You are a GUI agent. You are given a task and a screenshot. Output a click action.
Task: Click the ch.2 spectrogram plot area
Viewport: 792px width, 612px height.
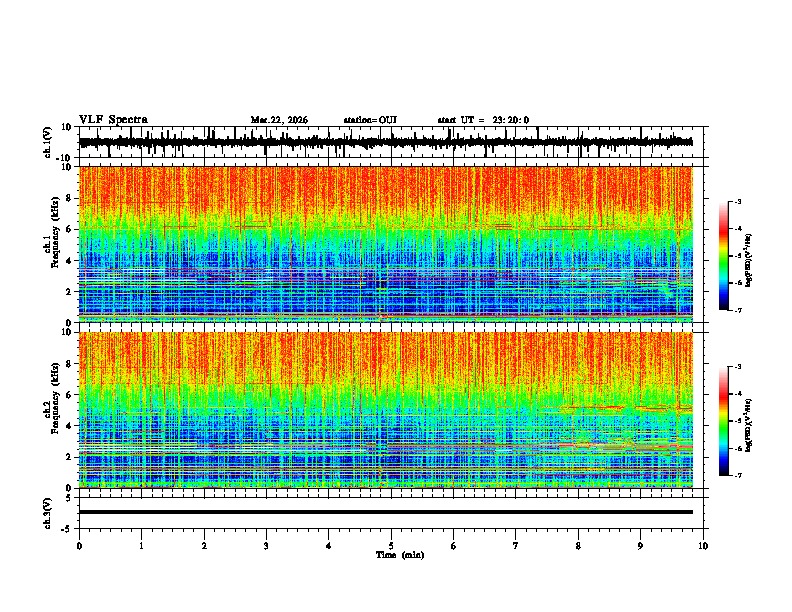386,410
